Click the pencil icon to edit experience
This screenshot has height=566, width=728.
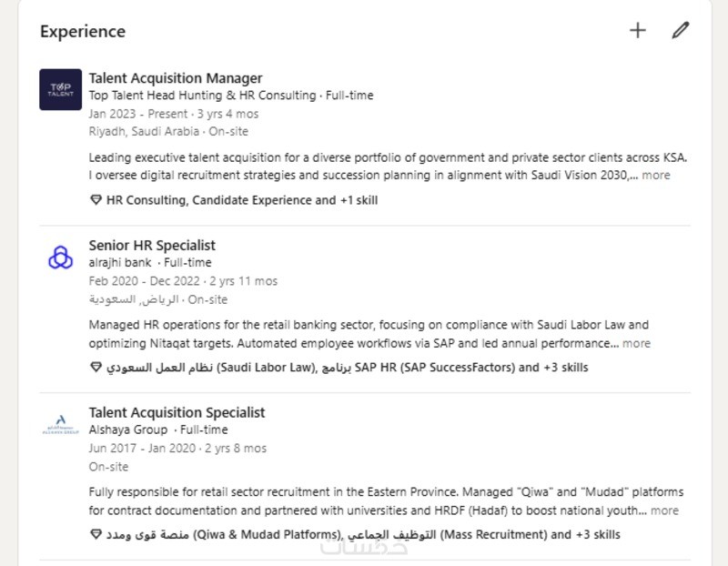click(680, 31)
